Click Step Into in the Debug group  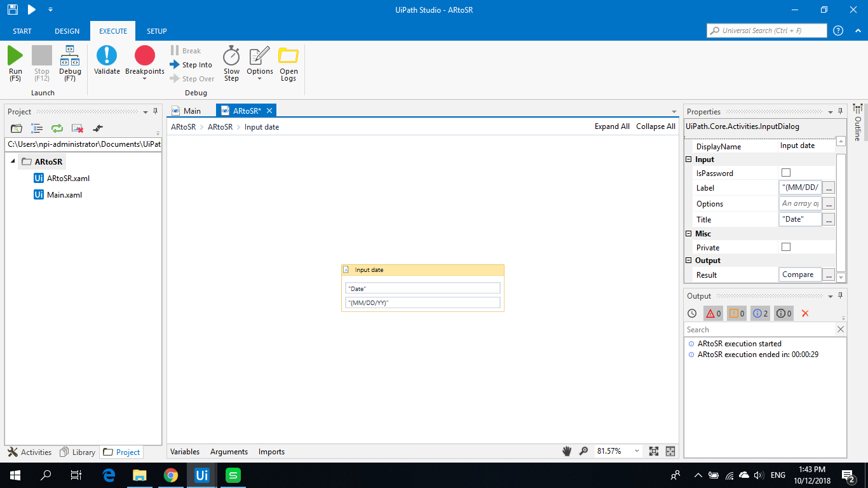click(191, 65)
